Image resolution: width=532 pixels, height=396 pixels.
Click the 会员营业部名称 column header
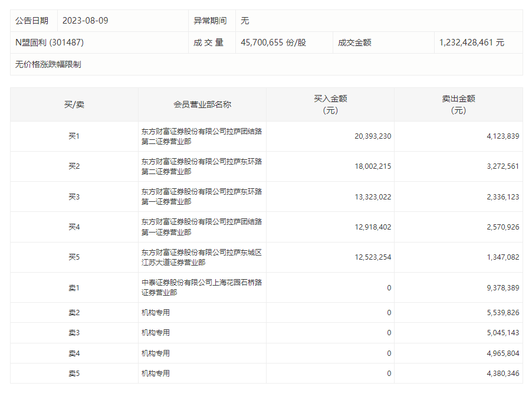[202, 104]
